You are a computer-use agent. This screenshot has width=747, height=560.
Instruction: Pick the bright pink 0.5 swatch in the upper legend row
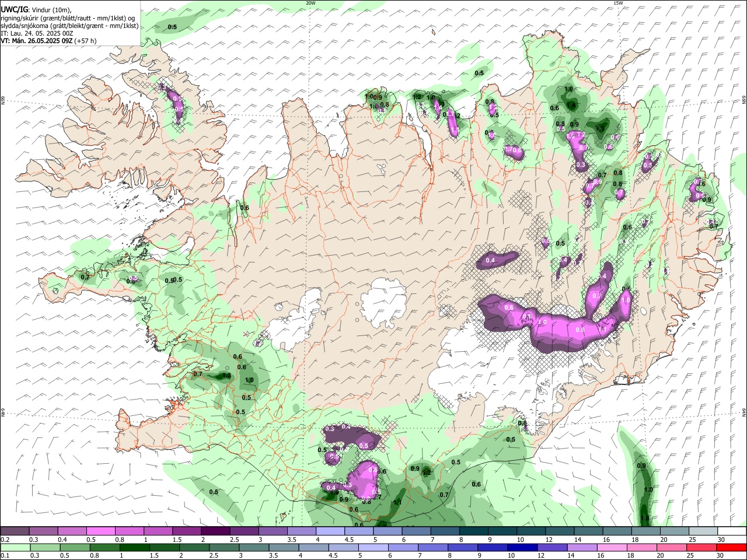tap(100, 531)
